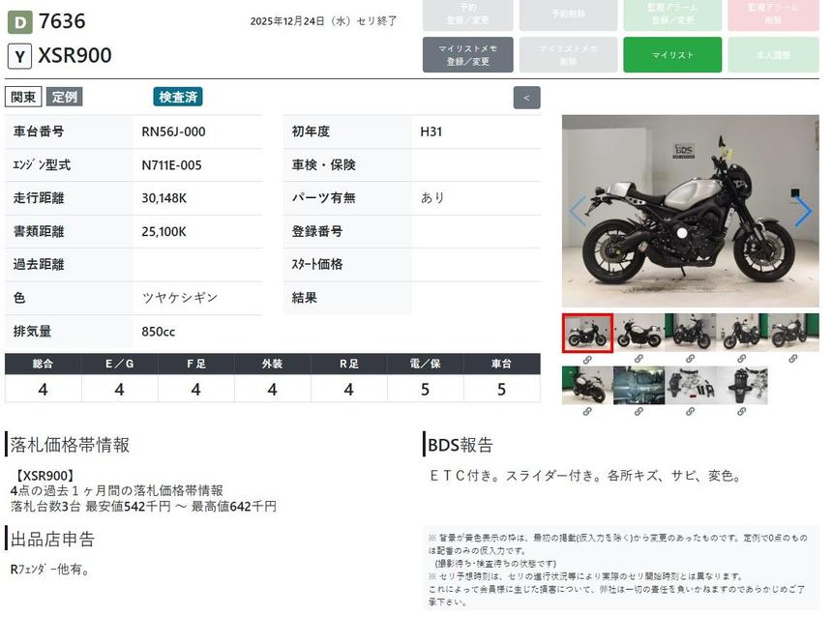Click the 本人調整 button
This screenshot has height=644, width=833.
coord(773,55)
